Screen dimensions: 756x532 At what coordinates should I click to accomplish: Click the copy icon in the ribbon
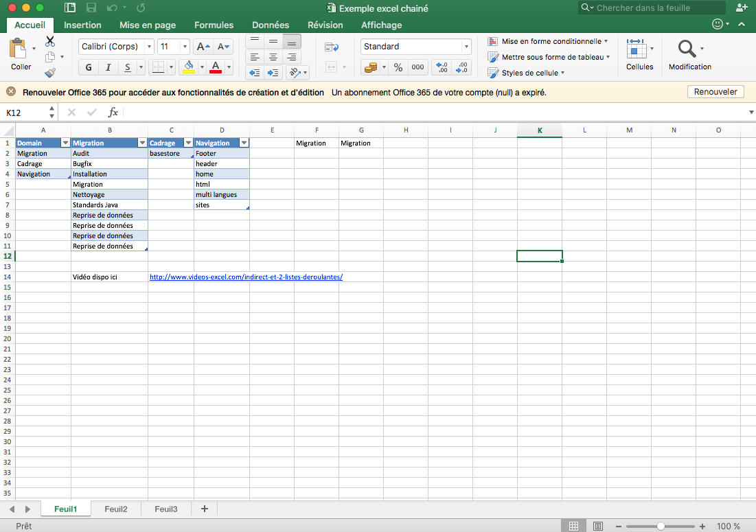(x=49, y=57)
